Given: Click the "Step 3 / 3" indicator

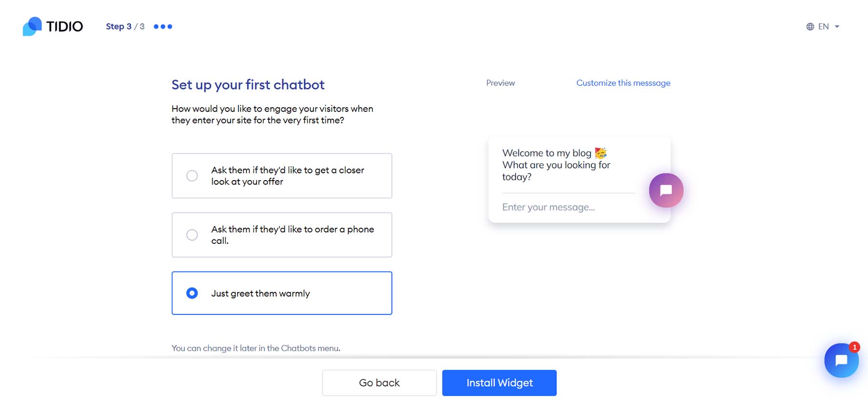Looking at the screenshot, I should 124,27.
